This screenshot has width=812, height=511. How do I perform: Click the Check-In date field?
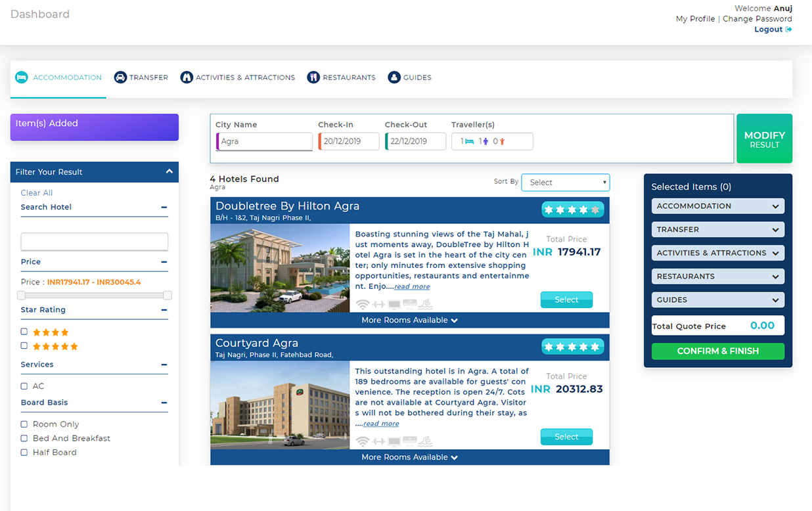pyautogui.click(x=349, y=141)
